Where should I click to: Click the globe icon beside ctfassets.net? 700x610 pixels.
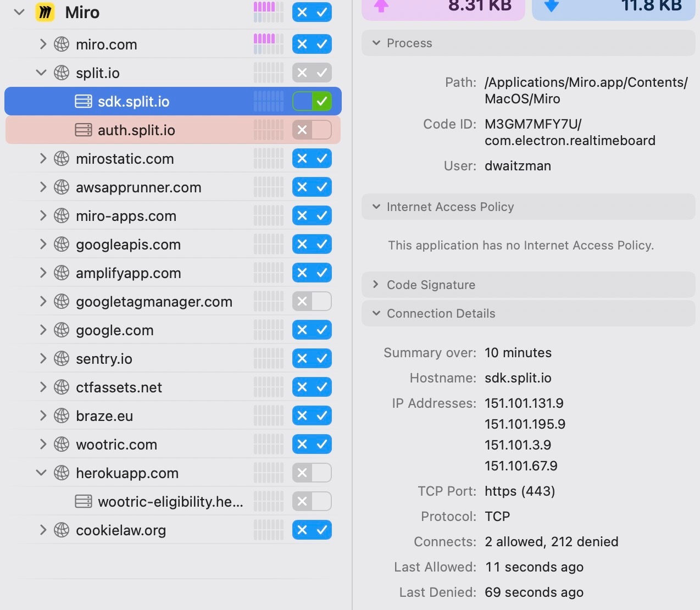pos(62,387)
